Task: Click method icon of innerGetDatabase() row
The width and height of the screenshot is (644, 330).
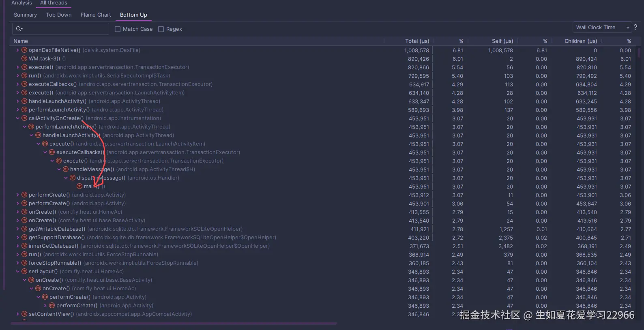Action: pyautogui.click(x=24, y=246)
